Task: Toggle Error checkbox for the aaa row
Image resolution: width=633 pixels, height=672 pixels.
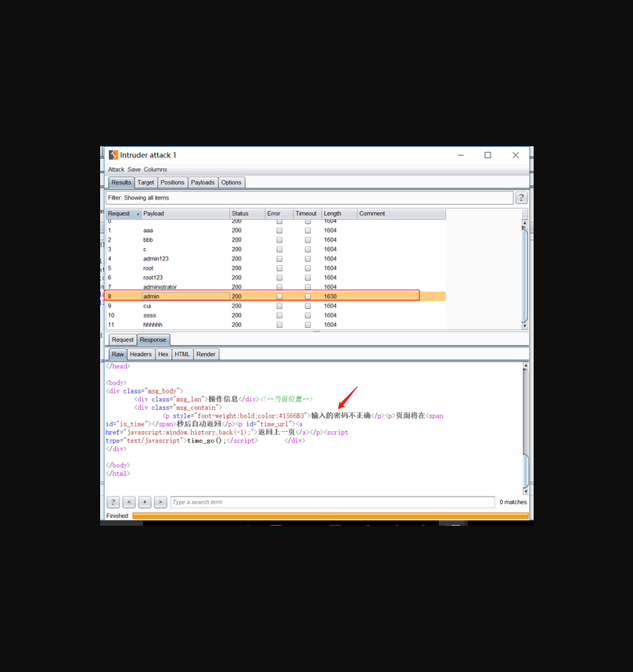Action: [x=279, y=231]
